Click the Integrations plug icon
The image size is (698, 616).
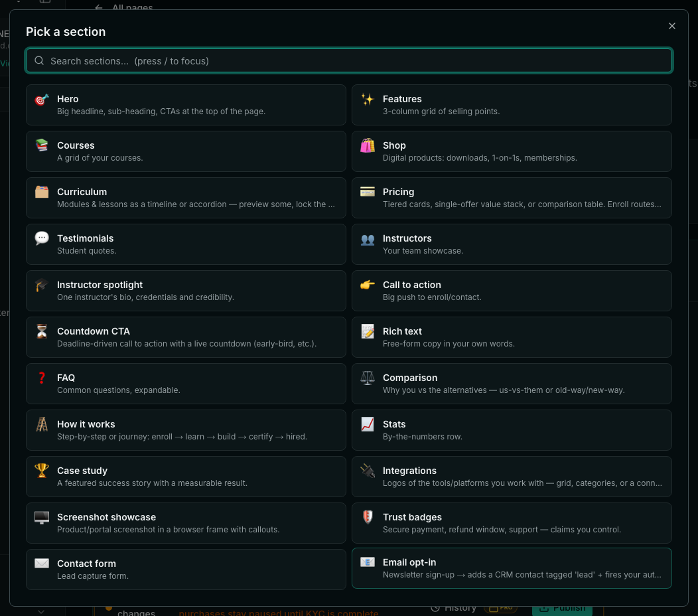[368, 471]
